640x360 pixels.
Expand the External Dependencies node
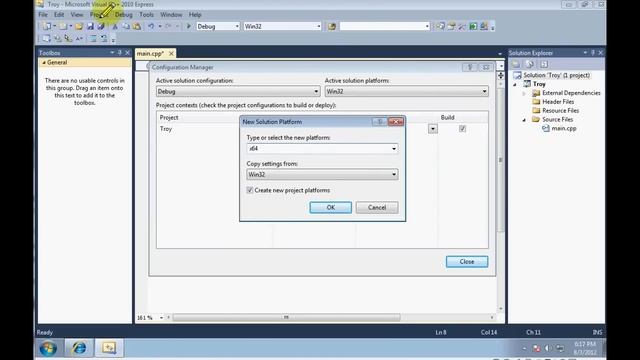524,93
